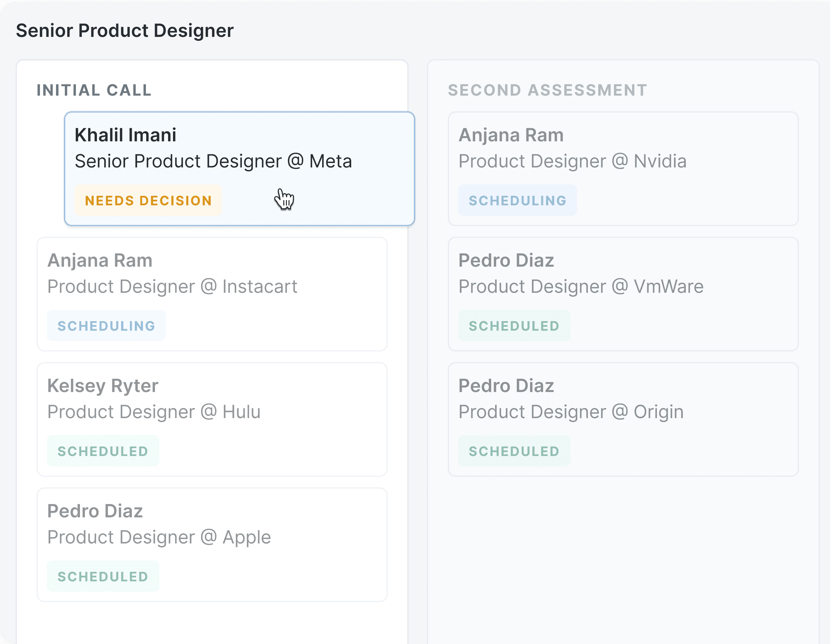This screenshot has width=830, height=644.
Task: Click the Needs Decision status badge
Action: coord(148,200)
